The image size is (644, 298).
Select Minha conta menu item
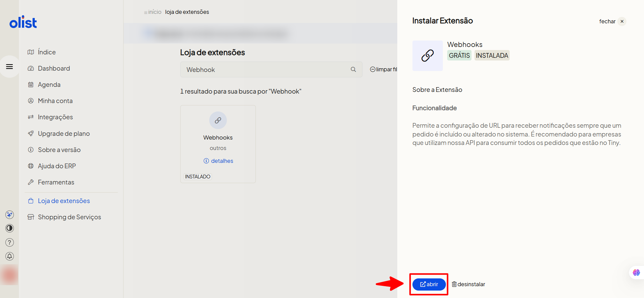pos(55,101)
